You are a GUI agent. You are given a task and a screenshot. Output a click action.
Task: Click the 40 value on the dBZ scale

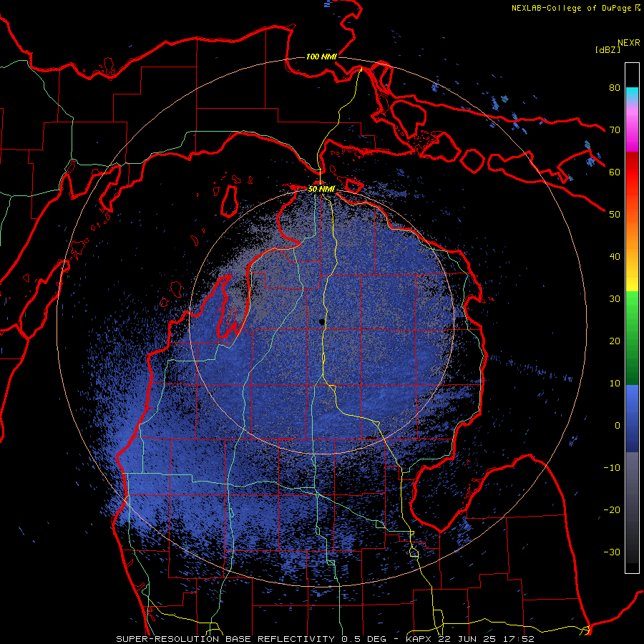[615, 257]
